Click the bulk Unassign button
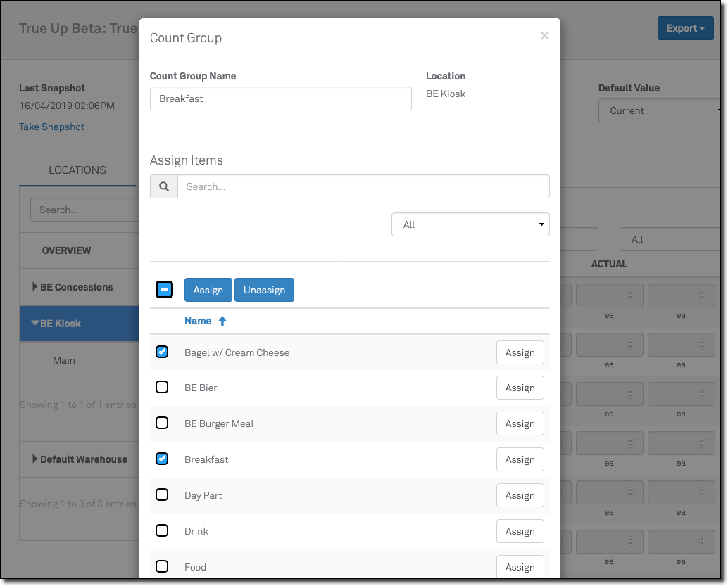Image resolution: width=728 pixels, height=586 pixels. [x=264, y=290]
